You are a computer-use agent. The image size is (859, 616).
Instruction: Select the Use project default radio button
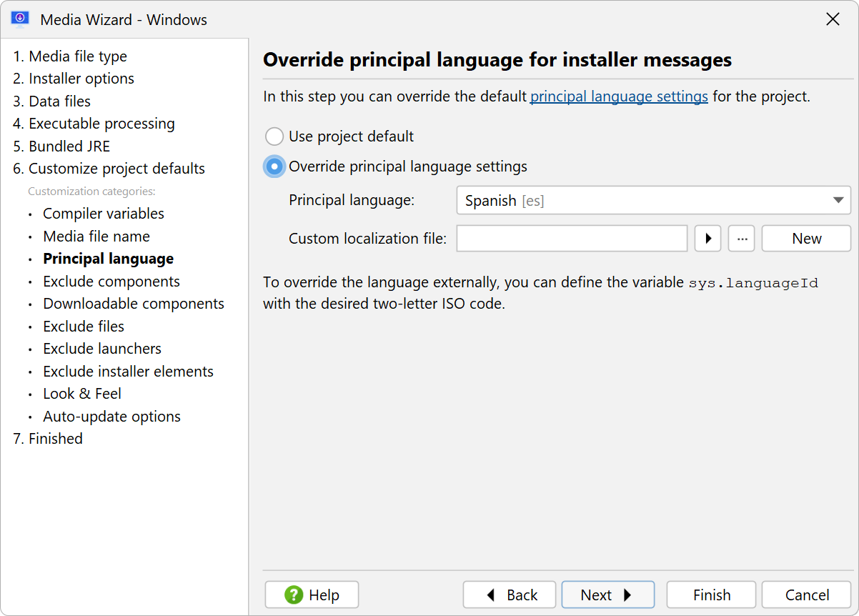tap(274, 136)
